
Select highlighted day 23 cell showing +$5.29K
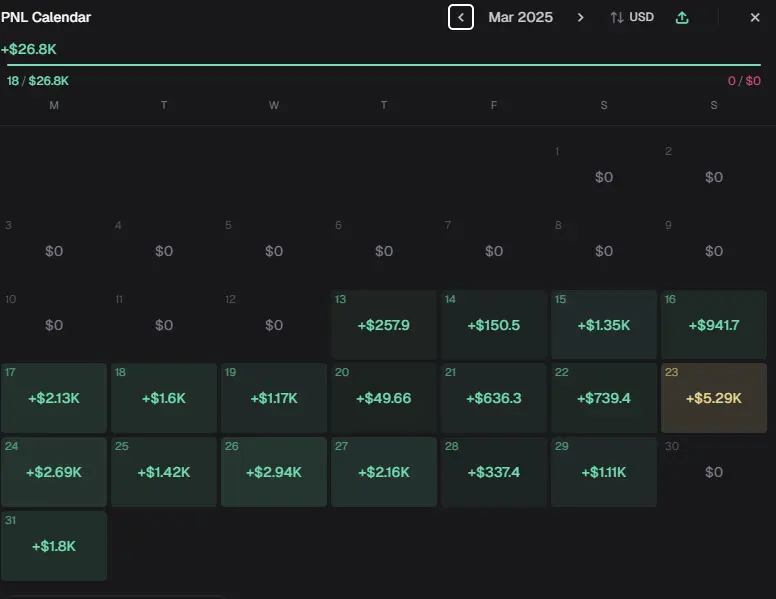click(714, 398)
